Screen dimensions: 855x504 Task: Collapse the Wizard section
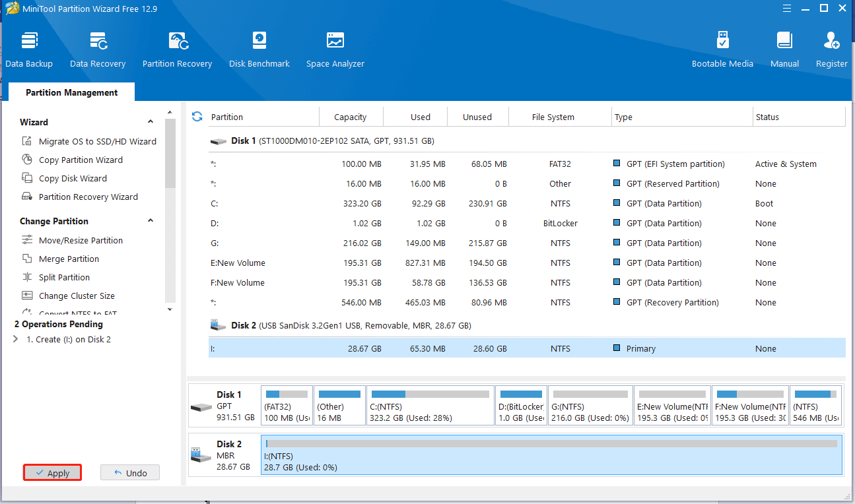tap(151, 122)
